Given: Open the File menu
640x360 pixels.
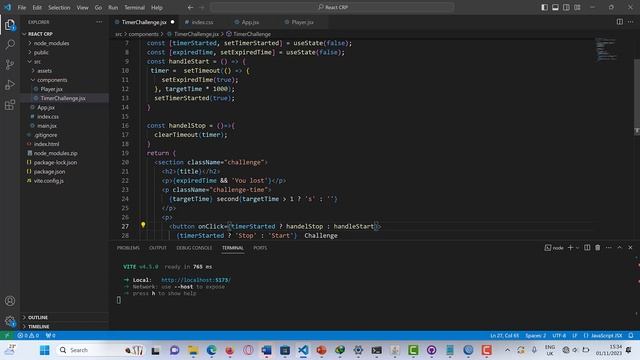Looking at the screenshot, I should pyautogui.click(x=22, y=7).
